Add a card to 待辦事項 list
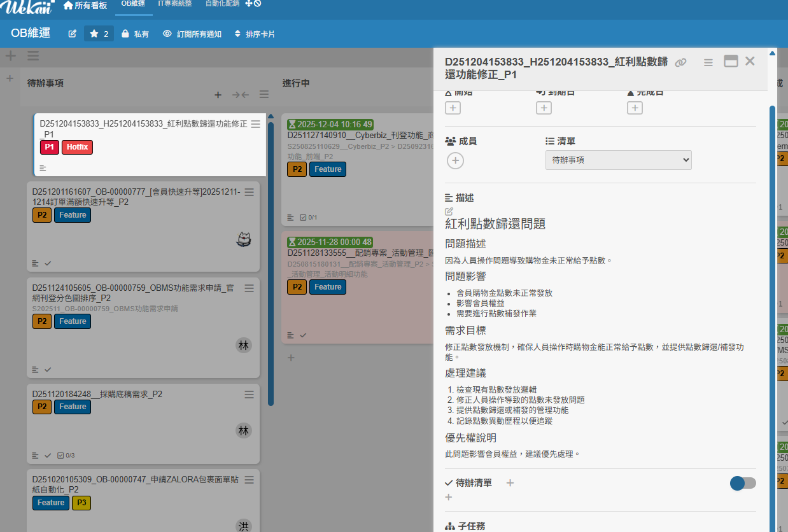 click(x=218, y=95)
